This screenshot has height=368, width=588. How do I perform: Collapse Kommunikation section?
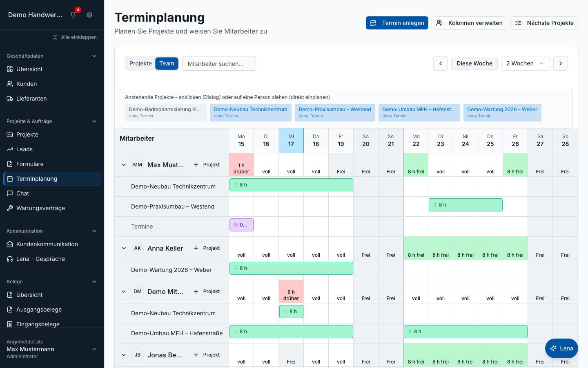coord(94,231)
